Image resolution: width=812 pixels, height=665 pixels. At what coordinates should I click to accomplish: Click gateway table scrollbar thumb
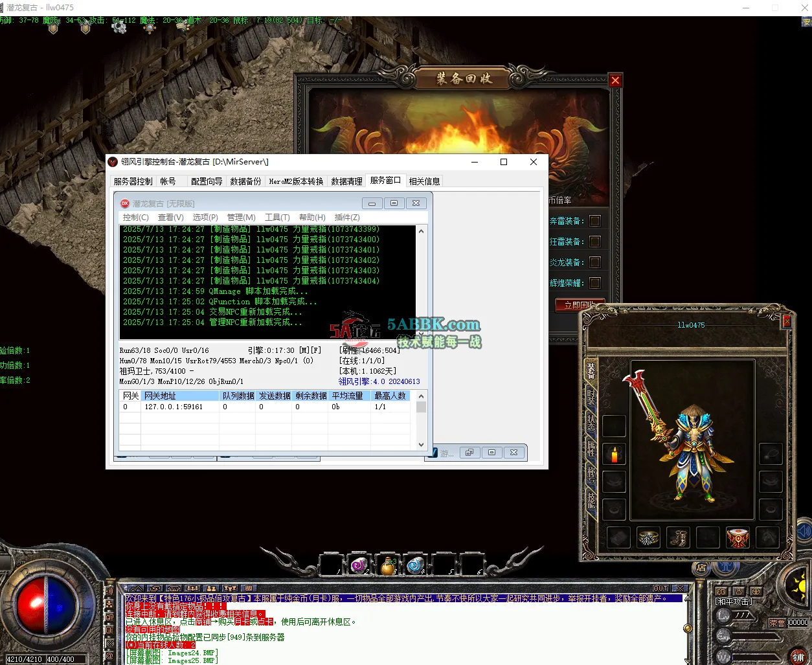(422, 407)
